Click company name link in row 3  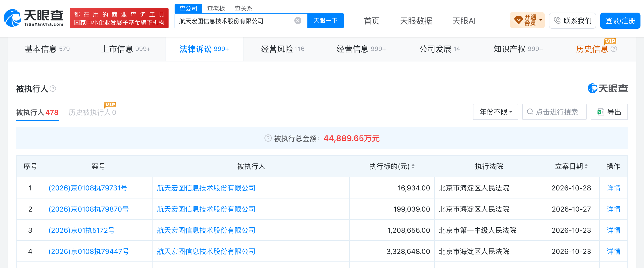pyautogui.click(x=206, y=230)
